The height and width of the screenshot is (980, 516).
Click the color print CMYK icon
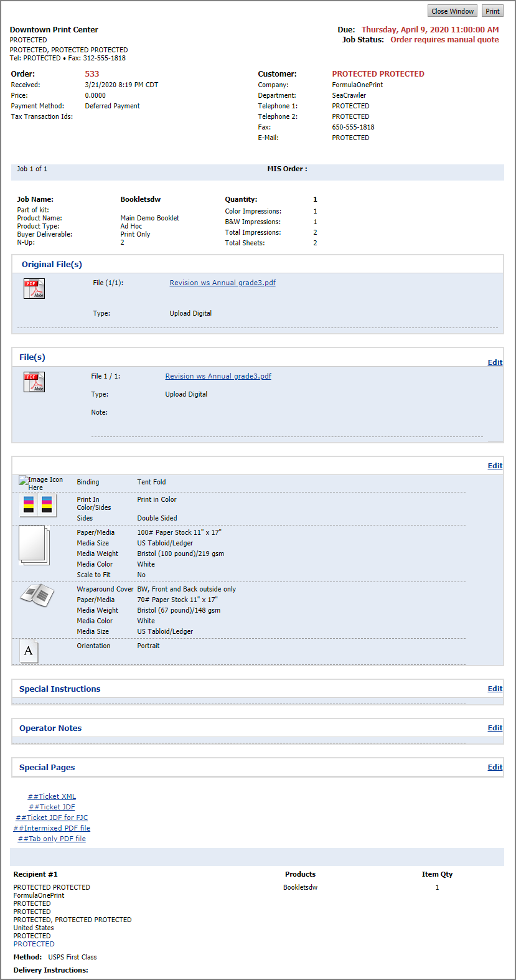38,505
